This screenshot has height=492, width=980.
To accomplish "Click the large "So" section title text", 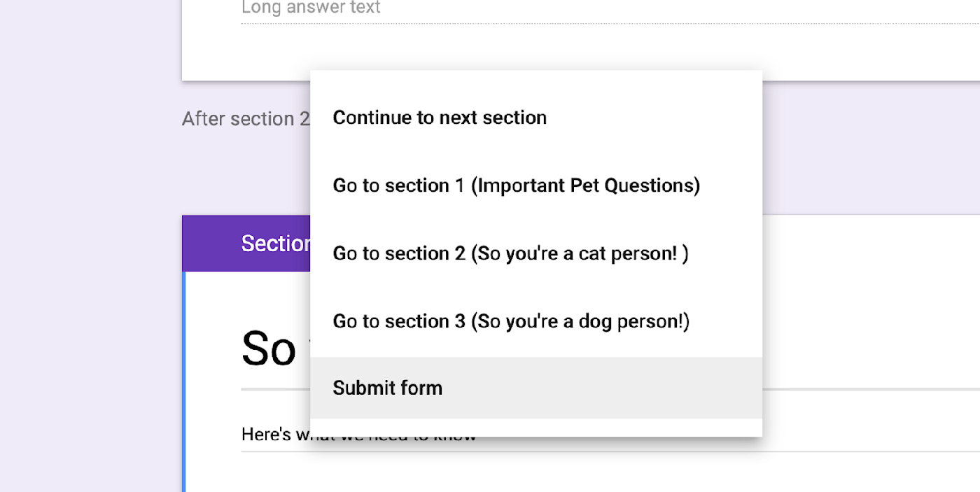I will (269, 349).
